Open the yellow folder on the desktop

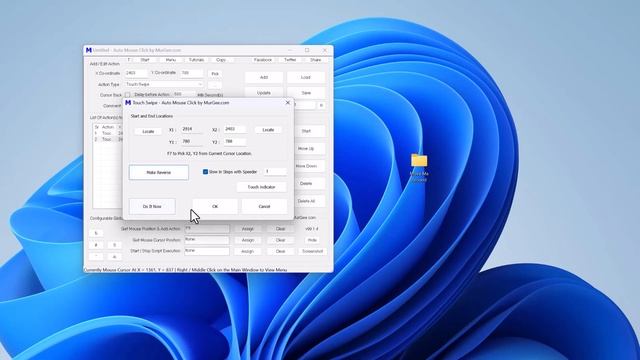(419, 160)
